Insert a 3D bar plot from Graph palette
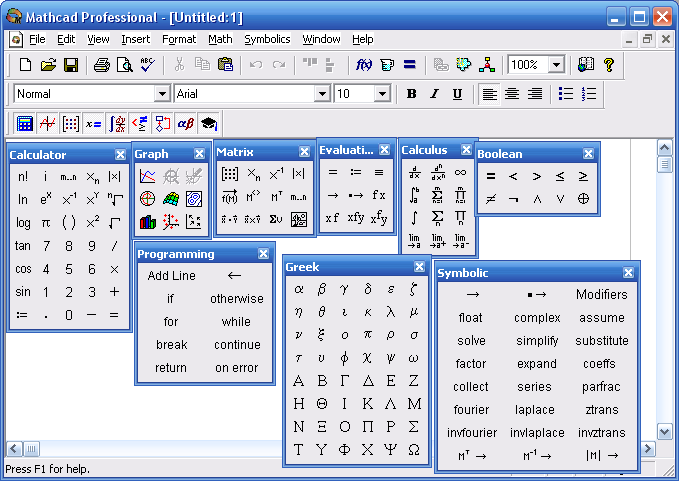 [x=148, y=222]
